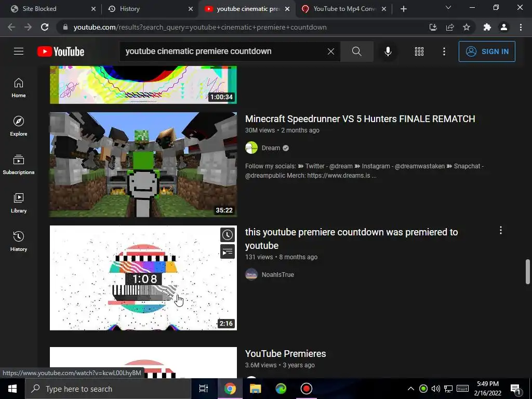
Task: Open a new browser tab
Action: pyautogui.click(x=403, y=9)
